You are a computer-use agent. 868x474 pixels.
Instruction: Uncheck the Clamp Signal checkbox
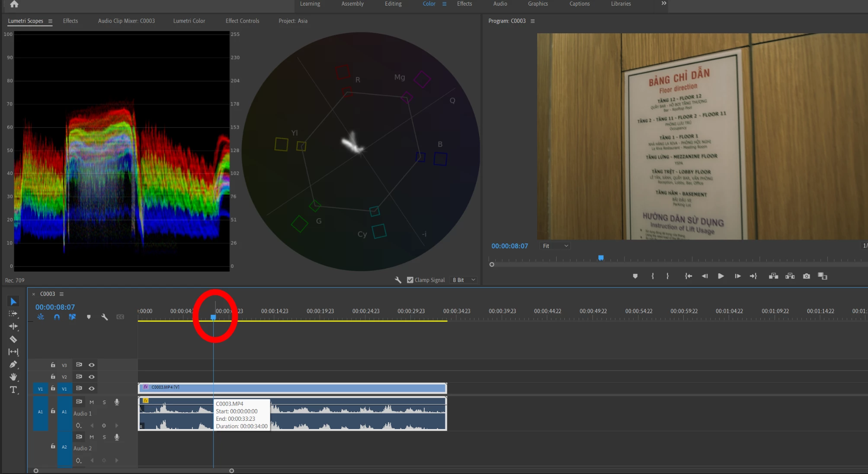[410, 280]
